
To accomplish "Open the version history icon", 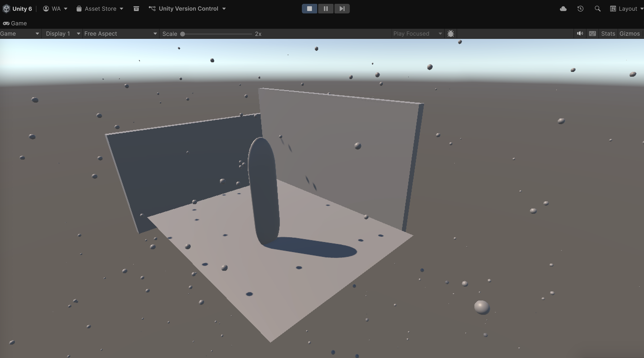I will point(580,8).
